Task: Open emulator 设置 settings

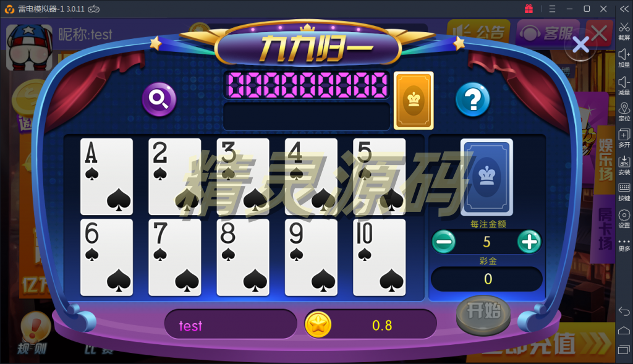Action: click(x=624, y=219)
